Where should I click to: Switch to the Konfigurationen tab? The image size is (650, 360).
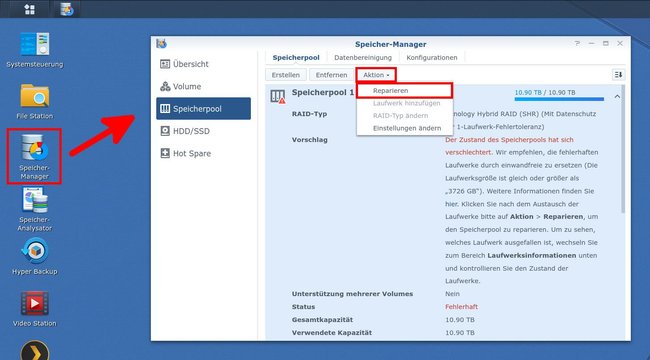pos(432,58)
